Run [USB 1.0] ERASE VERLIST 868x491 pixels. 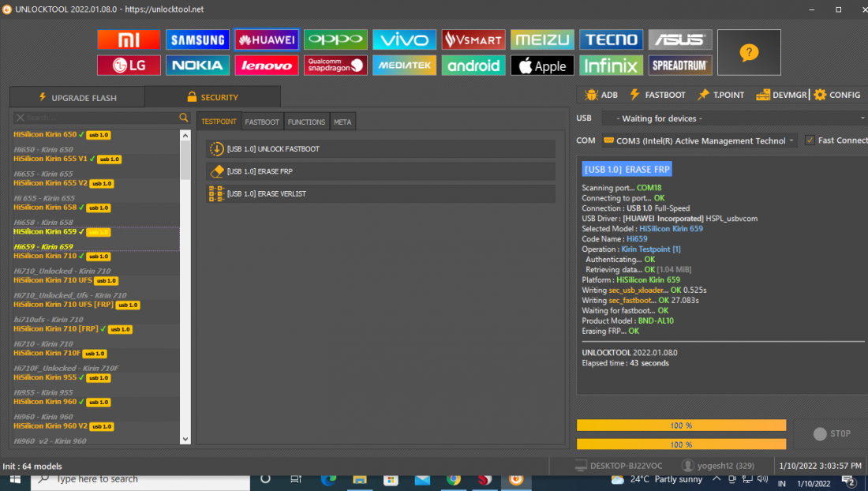coord(381,193)
